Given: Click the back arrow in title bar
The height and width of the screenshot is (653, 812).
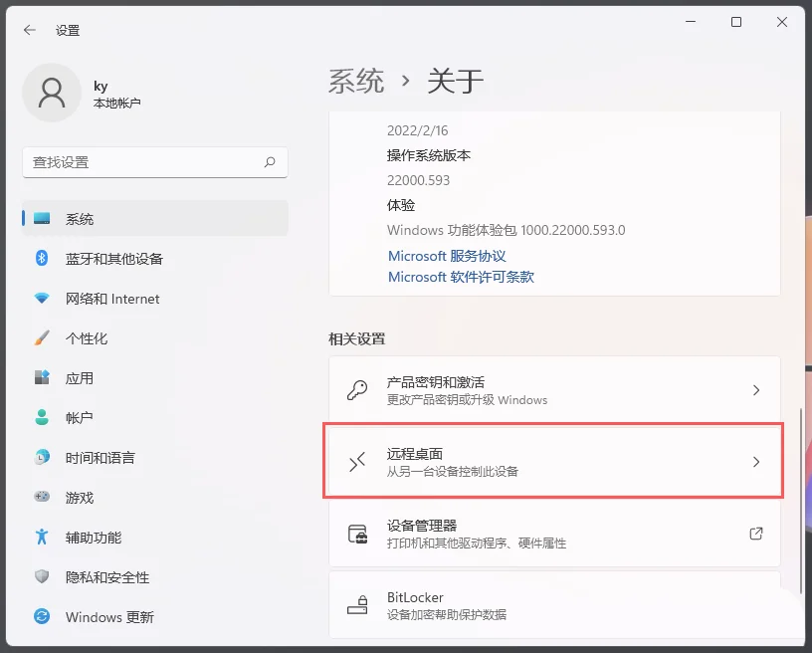Looking at the screenshot, I should pyautogui.click(x=30, y=30).
